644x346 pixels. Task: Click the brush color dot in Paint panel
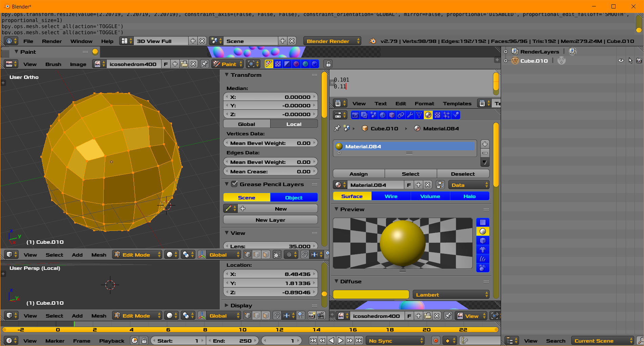pos(95,51)
